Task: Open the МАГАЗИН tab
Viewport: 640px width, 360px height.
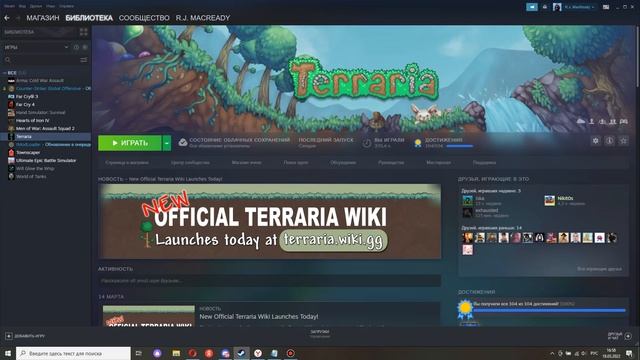Action: pos(43,18)
